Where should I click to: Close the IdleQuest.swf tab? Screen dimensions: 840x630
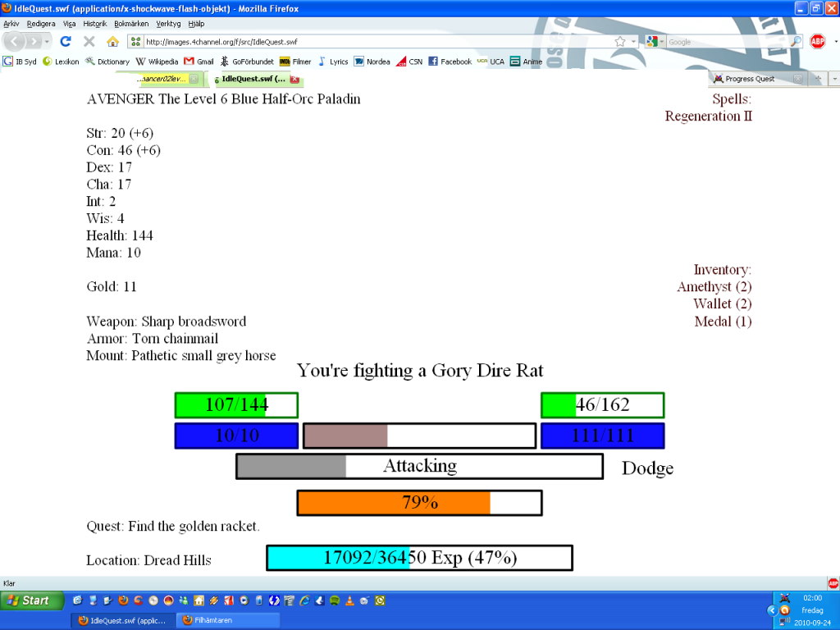click(294, 80)
